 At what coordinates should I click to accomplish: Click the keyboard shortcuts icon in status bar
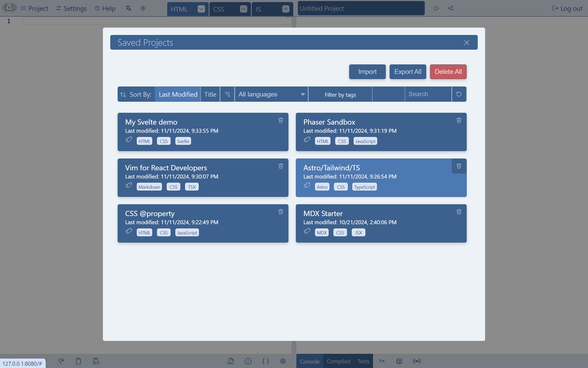pyautogui.click(x=265, y=361)
